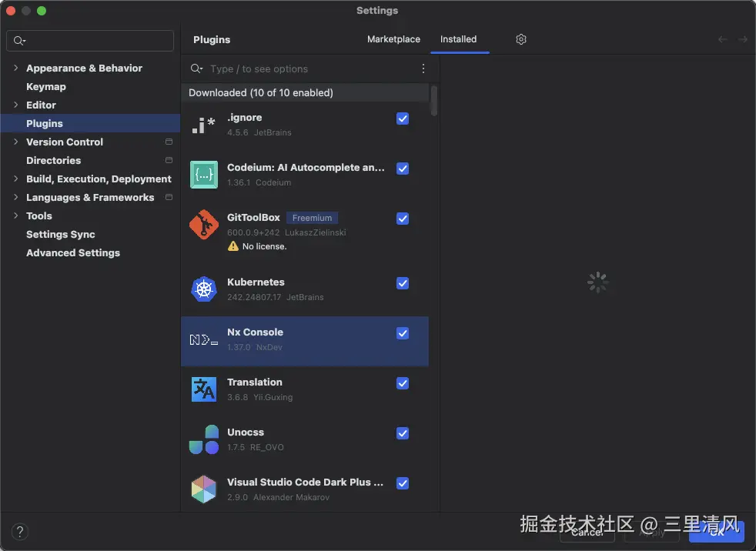Click the Kubernetes plugin icon
This screenshot has height=551, width=756.
pos(203,289)
